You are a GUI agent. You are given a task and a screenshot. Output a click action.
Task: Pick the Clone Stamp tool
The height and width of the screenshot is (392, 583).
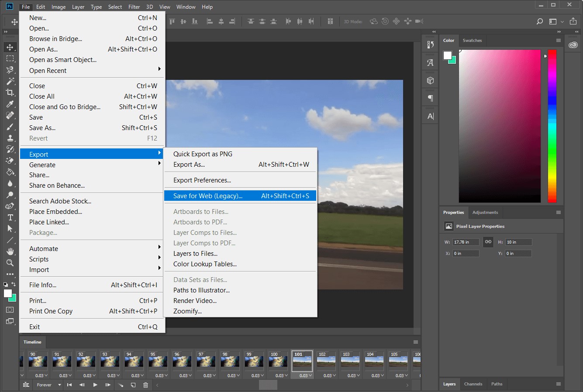click(x=10, y=138)
